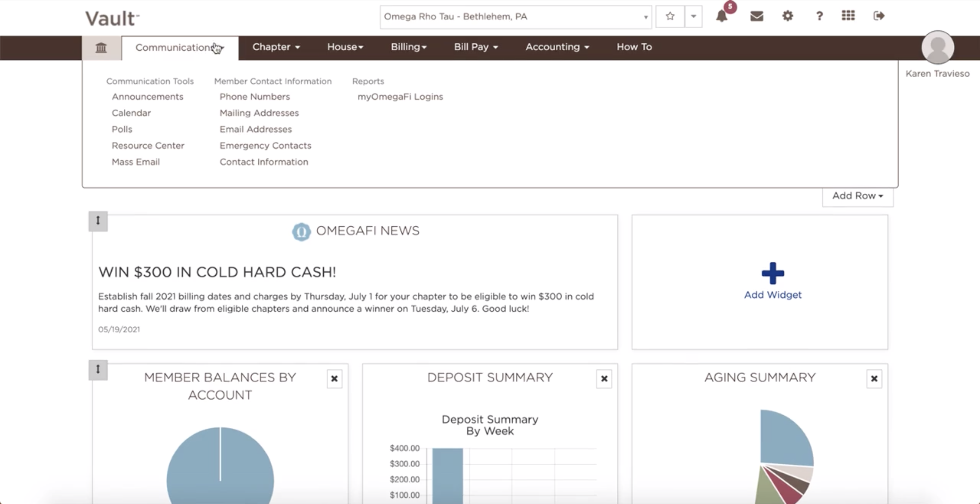The width and height of the screenshot is (980, 504).
Task: Remove the Deposit Summary widget
Action: [x=604, y=379]
